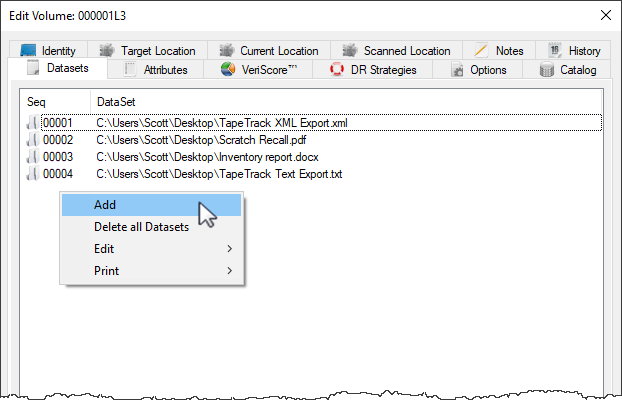
Task: Choose Add from the context menu
Action: (151, 205)
